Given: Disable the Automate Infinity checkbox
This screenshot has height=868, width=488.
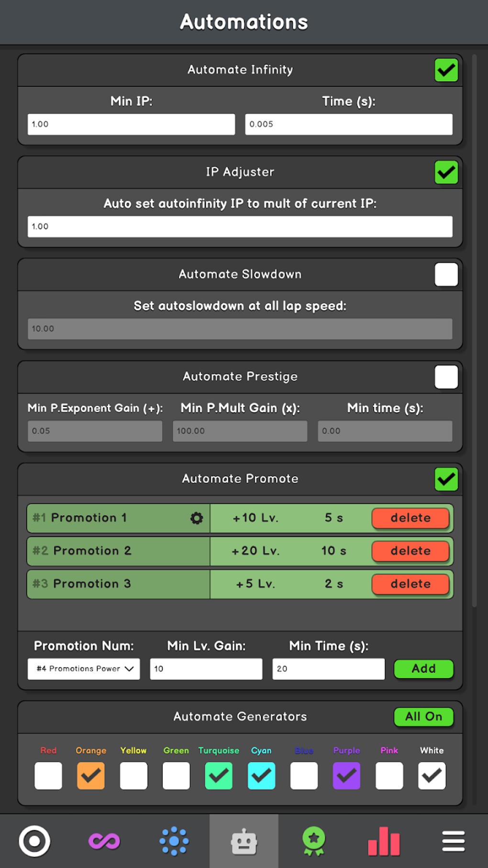Looking at the screenshot, I should (446, 70).
